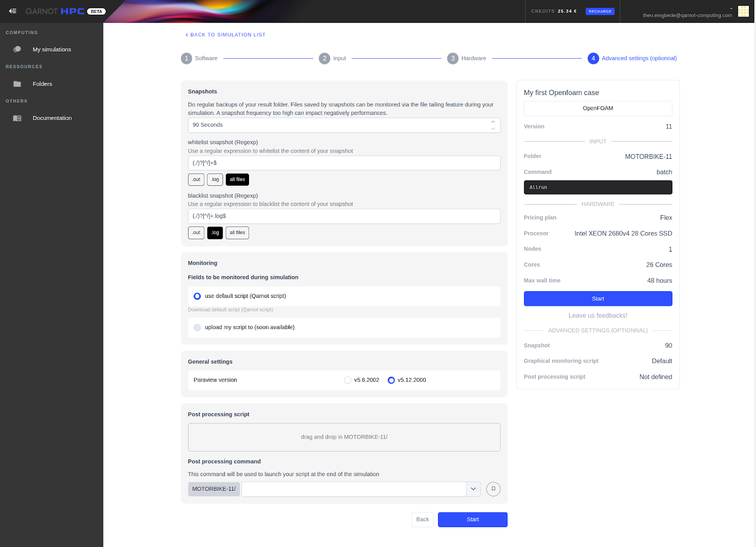Click Back to simulation list link
This screenshot has width=756, height=547.
225,35
